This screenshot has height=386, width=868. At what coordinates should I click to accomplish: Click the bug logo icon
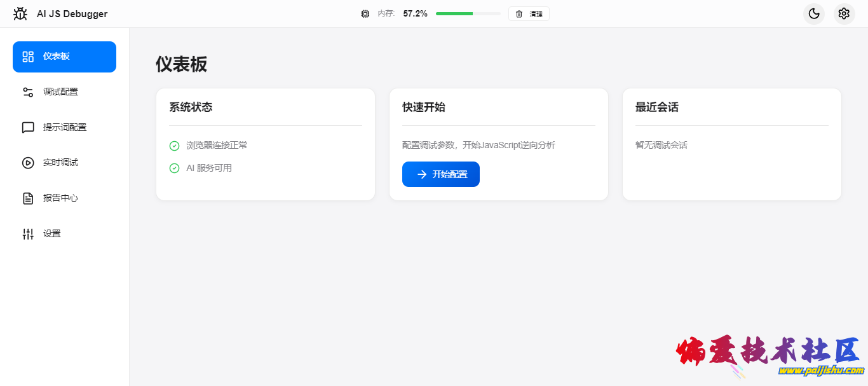(20, 13)
